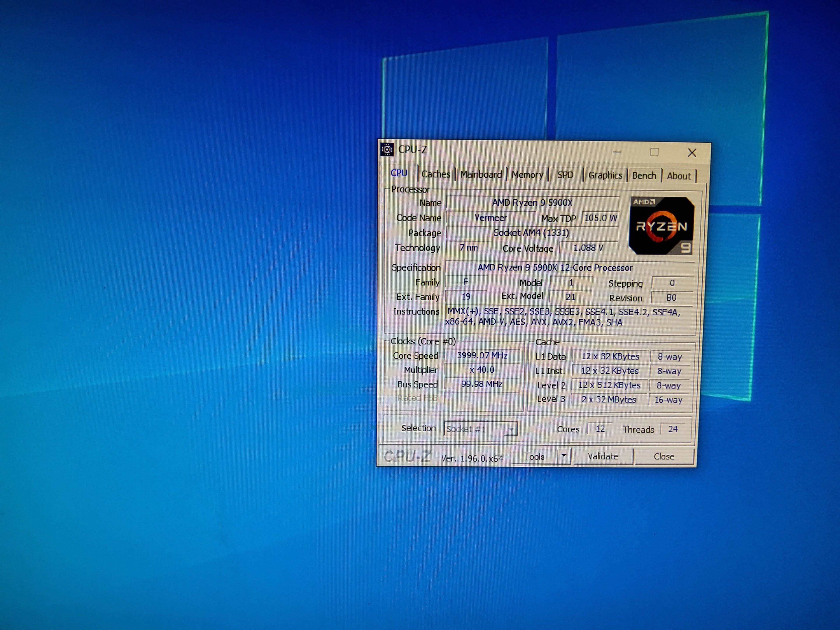Select the SPD tab
This screenshot has height=630, width=840.
(565, 175)
